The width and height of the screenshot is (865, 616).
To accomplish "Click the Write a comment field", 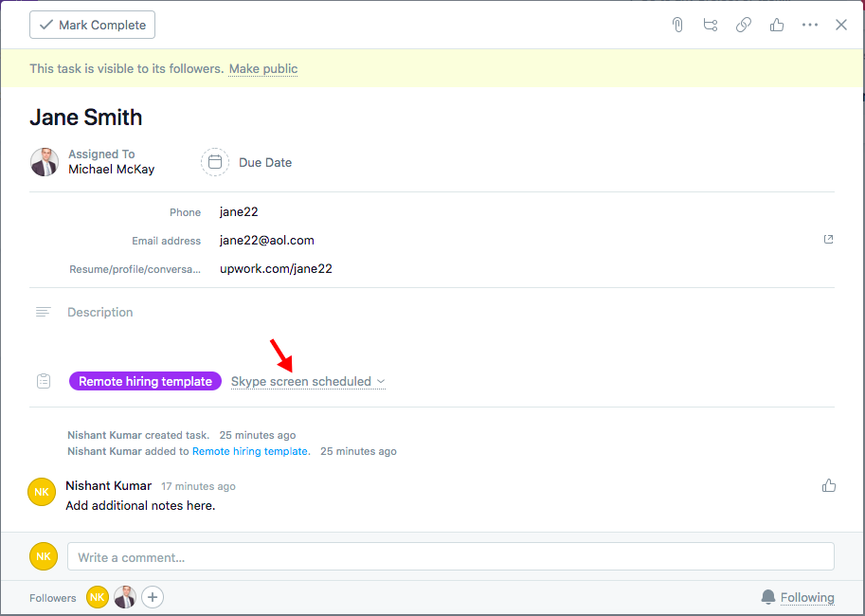I will (x=451, y=557).
